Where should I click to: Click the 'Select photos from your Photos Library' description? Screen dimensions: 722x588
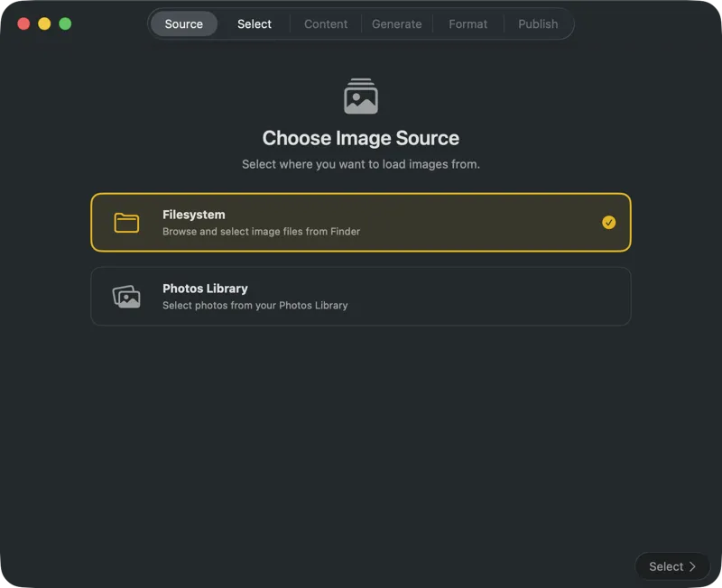click(x=255, y=306)
